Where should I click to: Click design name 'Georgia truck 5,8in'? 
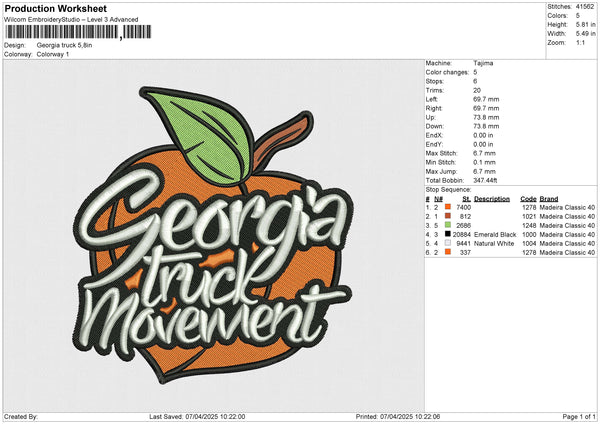pos(64,45)
